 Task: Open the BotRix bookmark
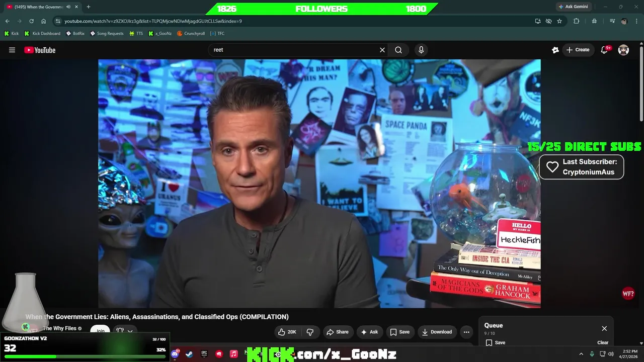click(x=75, y=33)
